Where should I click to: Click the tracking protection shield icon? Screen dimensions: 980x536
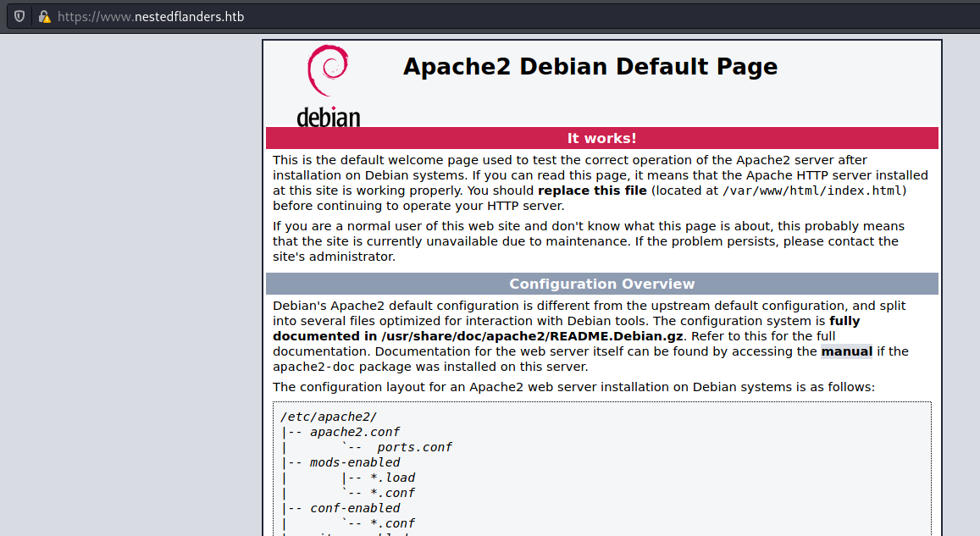pyautogui.click(x=19, y=16)
